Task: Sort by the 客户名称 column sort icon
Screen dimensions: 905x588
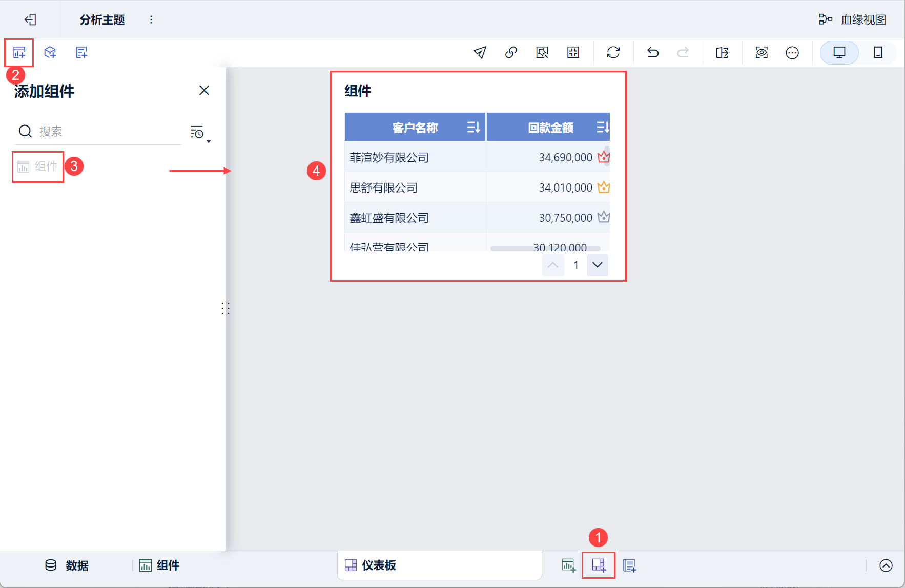Action: [x=474, y=128]
